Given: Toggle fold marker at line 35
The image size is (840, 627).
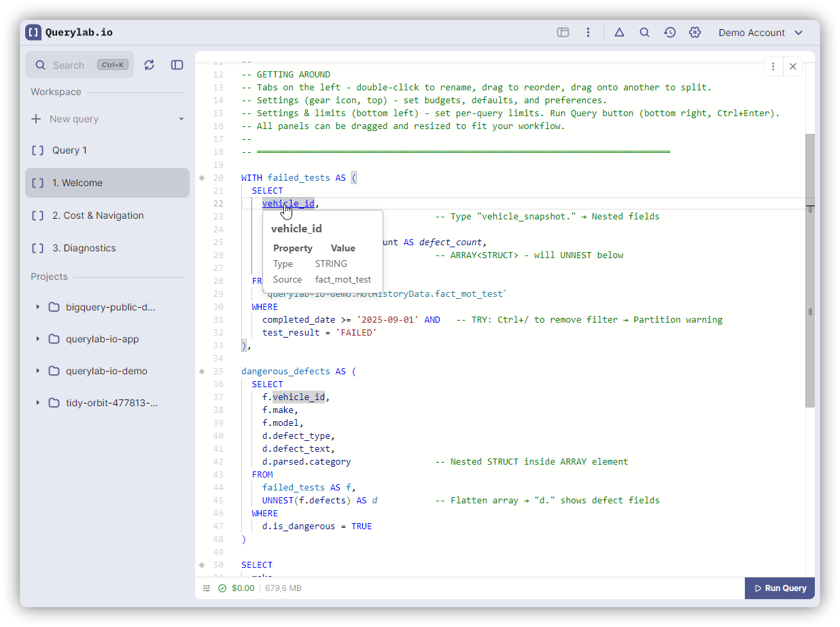Looking at the screenshot, I should point(202,372).
